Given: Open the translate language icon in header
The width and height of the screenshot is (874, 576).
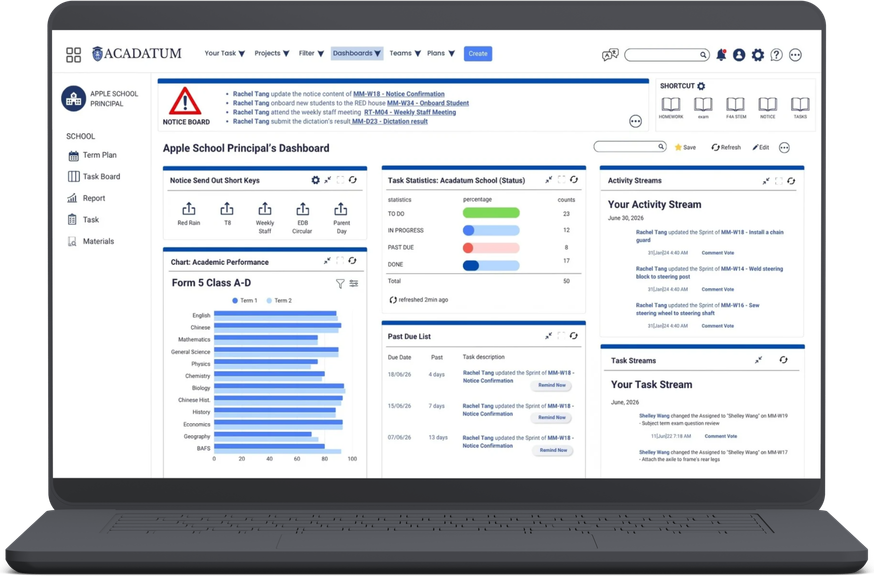Looking at the screenshot, I should point(610,55).
